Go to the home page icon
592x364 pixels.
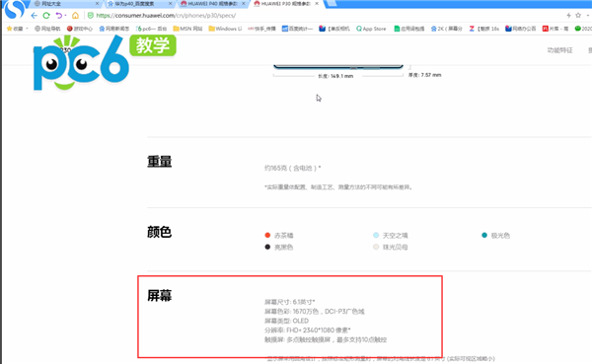tap(75, 16)
